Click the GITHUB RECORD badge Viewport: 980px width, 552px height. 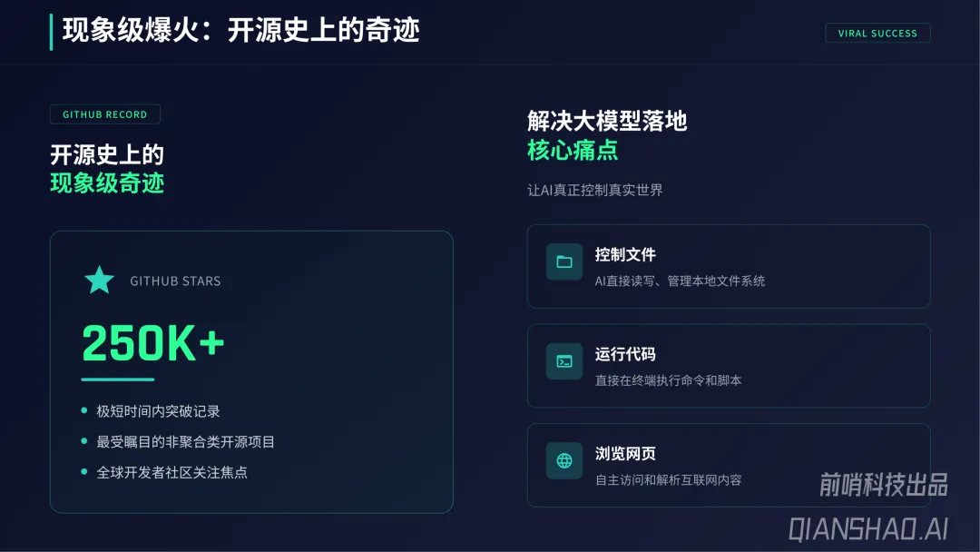click(x=105, y=114)
